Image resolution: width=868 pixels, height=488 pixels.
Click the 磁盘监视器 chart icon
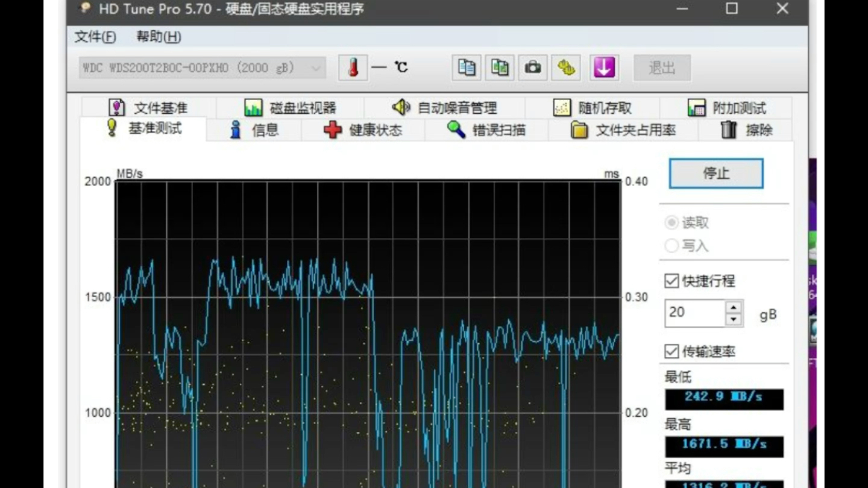[x=253, y=108]
